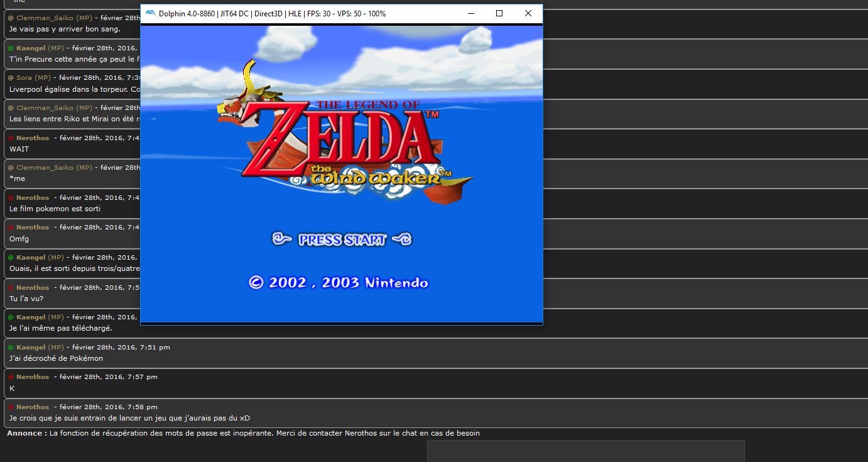The image size is (868, 462).
Task: Close the Dolphin emulator window
Action: [x=528, y=13]
